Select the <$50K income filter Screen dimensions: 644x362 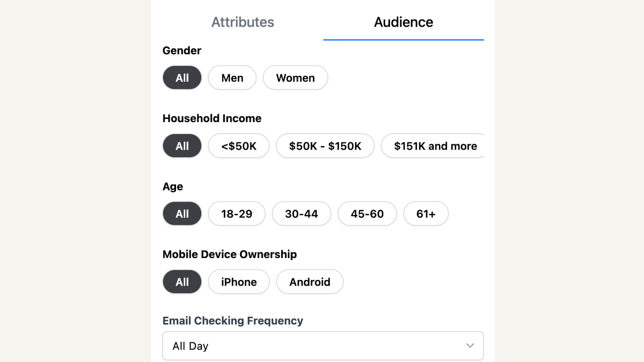(x=239, y=145)
